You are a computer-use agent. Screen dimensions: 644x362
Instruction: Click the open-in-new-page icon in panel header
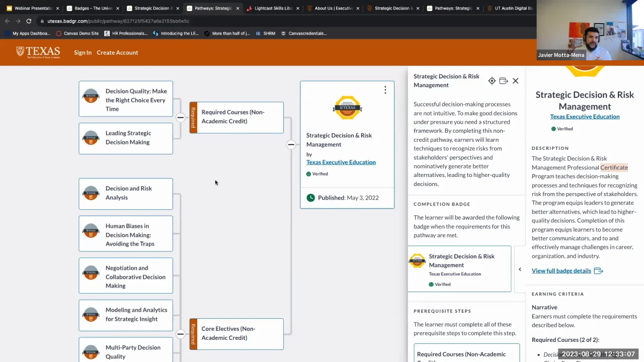[x=503, y=81]
